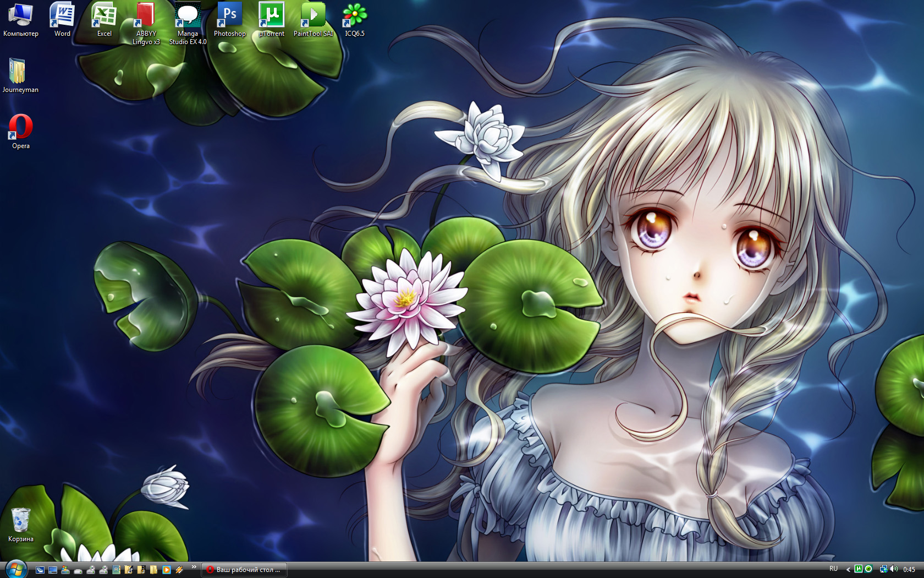Open the network connection tray icon
This screenshot has height=578, width=924.
click(x=883, y=569)
